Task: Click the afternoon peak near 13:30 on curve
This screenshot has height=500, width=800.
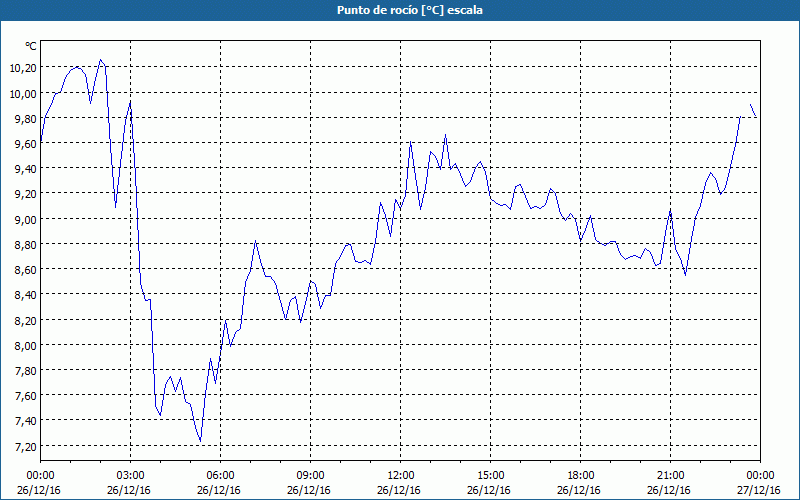Action: (445, 135)
